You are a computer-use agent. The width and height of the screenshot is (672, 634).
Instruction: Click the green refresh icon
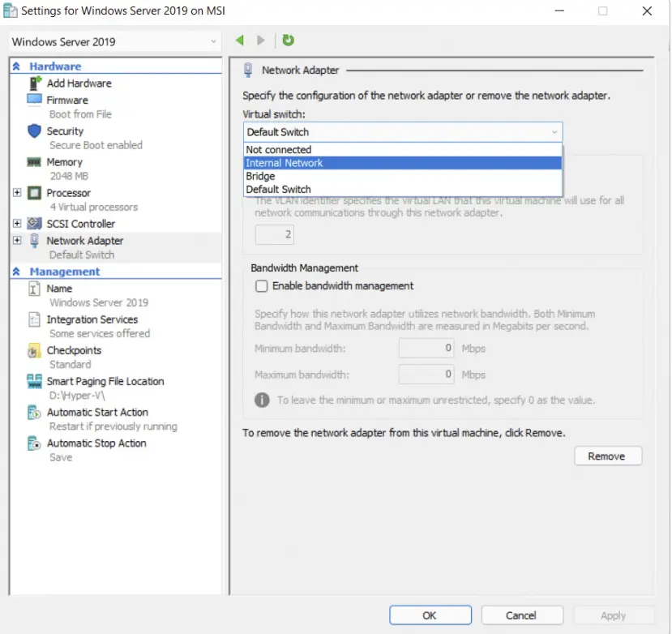(288, 41)
